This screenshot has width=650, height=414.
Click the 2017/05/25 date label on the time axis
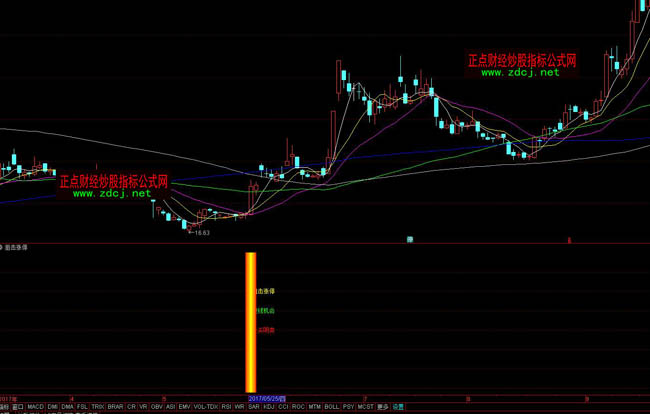[267, 397]
